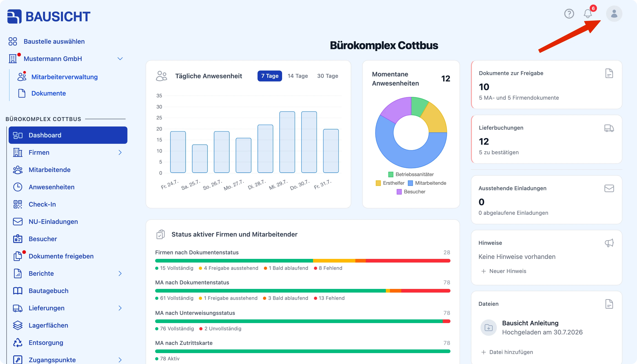Click the Bautagebuch book icon
The height and width of the screenshot is (364, 637).
coord(18,291)
